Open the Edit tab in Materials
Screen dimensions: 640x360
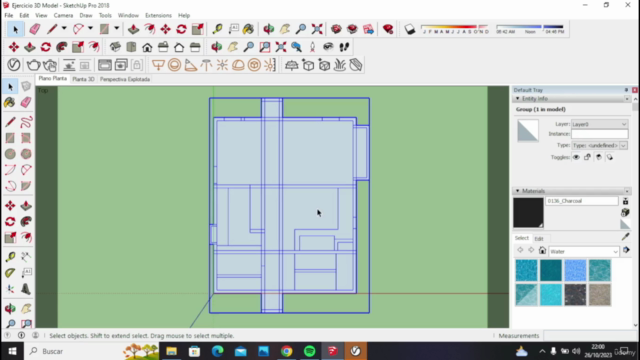(x=539, y=239)
